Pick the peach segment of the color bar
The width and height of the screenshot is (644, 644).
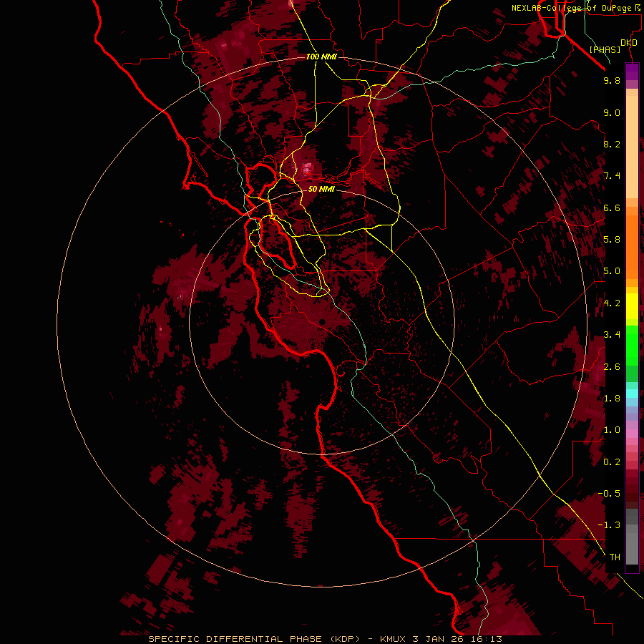632,148
